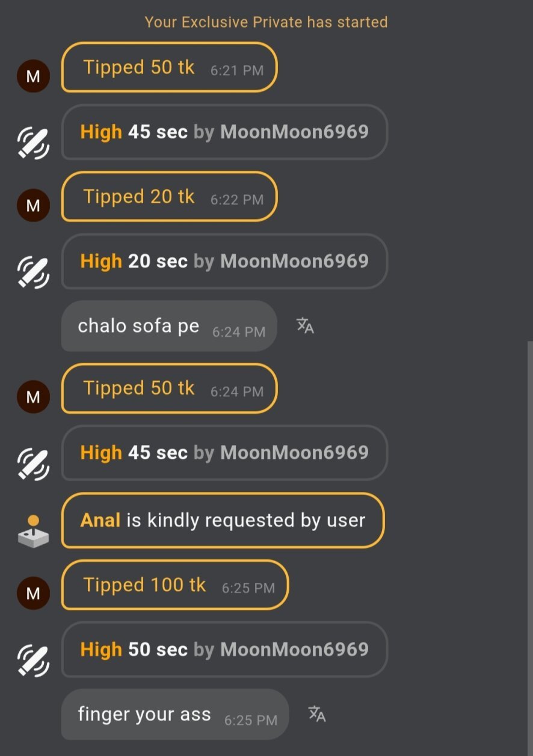Tap the M avatar beside the 6:24 PM tip

coord(33,396)
